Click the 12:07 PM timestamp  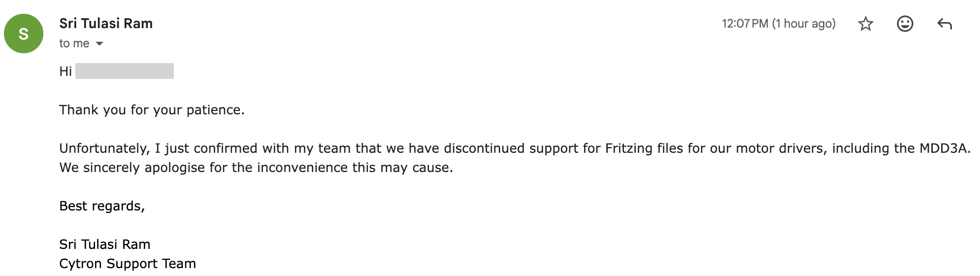(745, 24)
